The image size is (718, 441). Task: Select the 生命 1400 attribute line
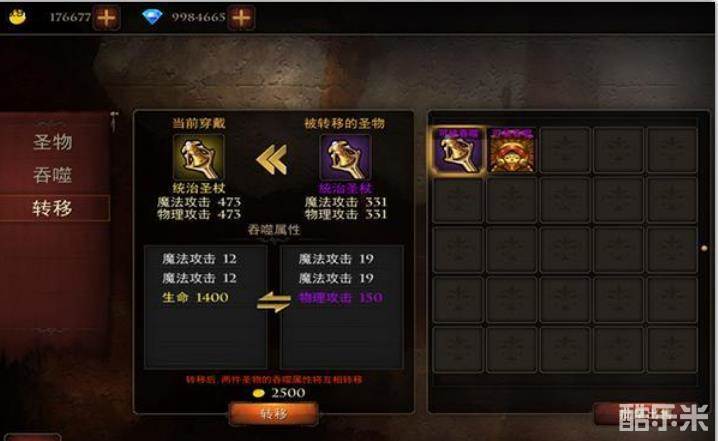(x=195, y=298)
